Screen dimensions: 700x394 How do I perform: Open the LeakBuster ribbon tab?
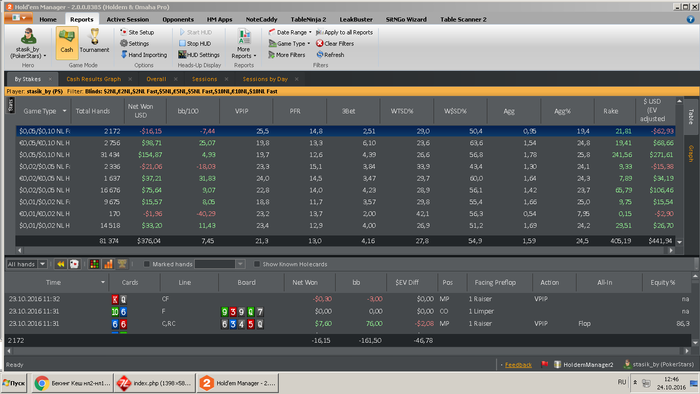click(x=356, y=20)
